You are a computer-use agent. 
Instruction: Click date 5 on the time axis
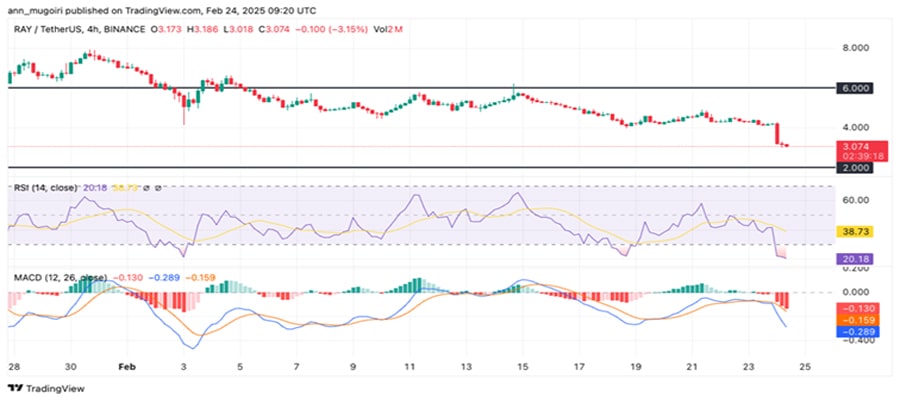tap(240, 367)
